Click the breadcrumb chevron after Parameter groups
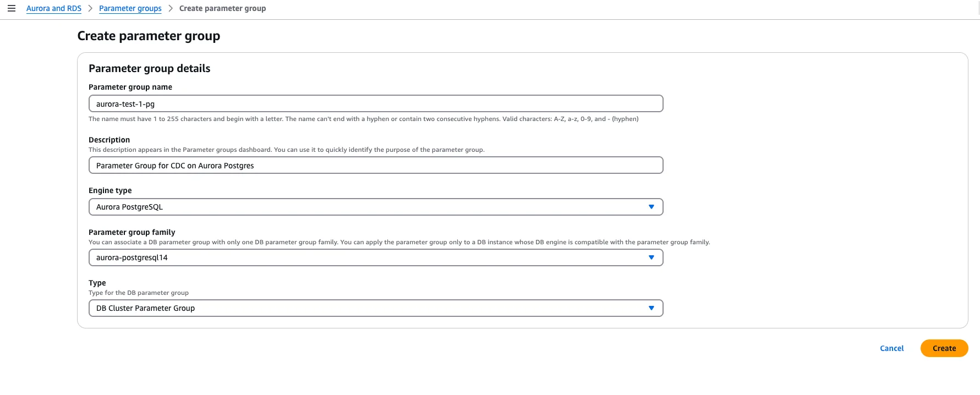Viewport: 980px width, 395px height. click(x=171, y=8)
